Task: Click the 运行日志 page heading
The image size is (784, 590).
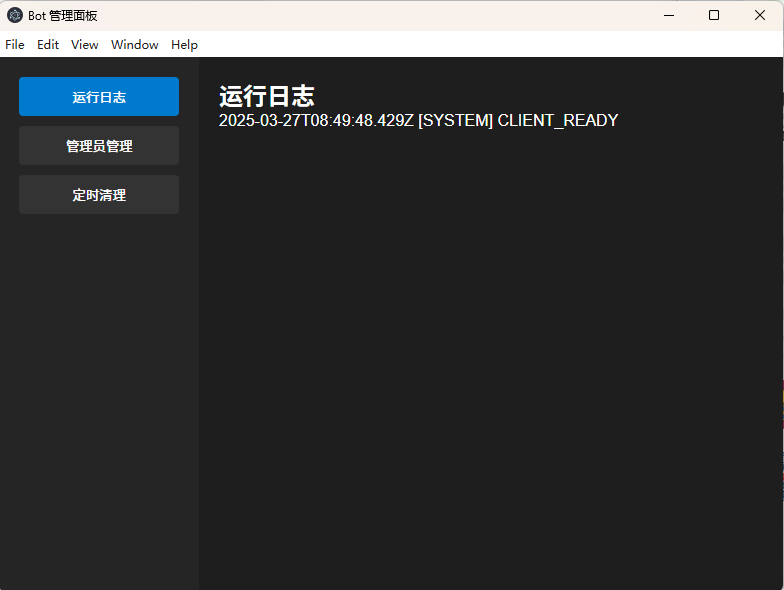Action: click(x=266, y=96)
